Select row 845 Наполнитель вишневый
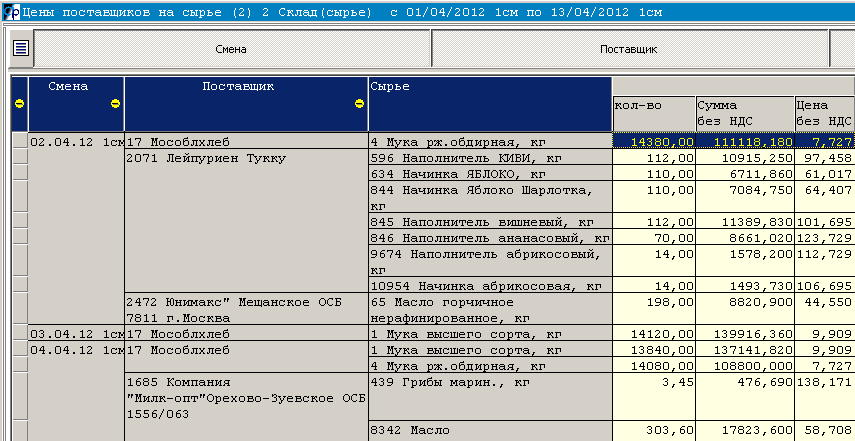The height and width of the screenshot is (441, 855). coord(490,221)
